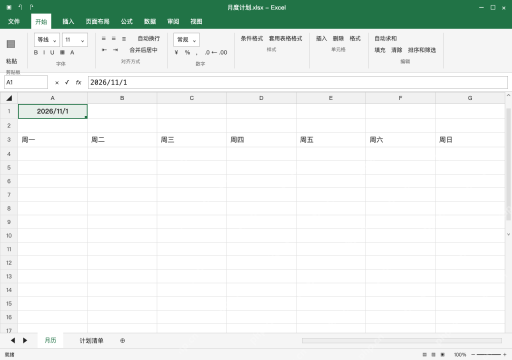
Task: Switch to the 插入 ribbon tab
Action: (x=68, y=22)
